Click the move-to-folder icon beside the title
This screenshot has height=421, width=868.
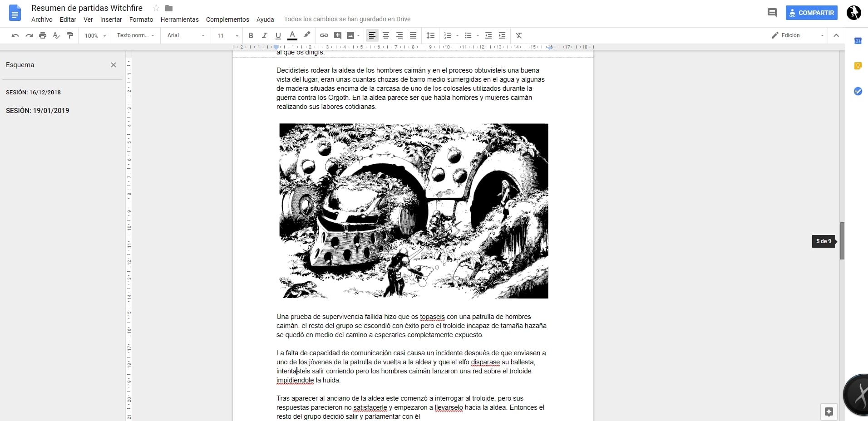tap(169, 8)
